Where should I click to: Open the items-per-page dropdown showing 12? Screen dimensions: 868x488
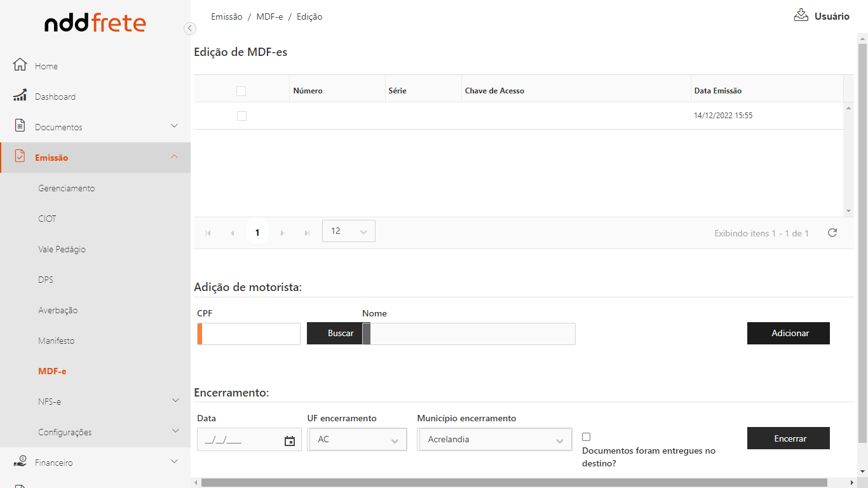[348, 231]
